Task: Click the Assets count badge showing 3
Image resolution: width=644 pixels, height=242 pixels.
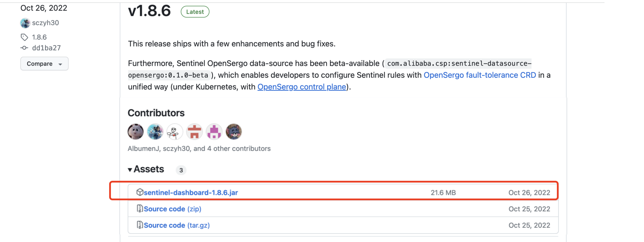Action: pos(181,170)
